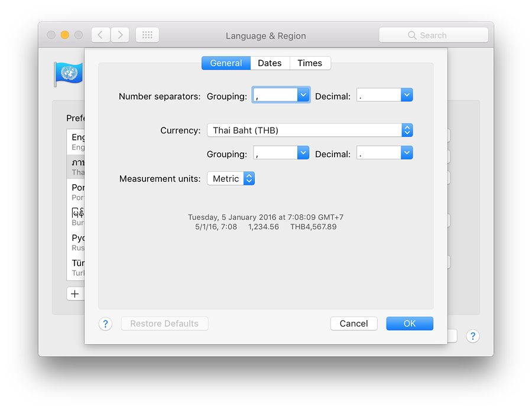Minimize window with yellow button
The width and height of the screenshot is (532, 411).
(x=65, y=35)
